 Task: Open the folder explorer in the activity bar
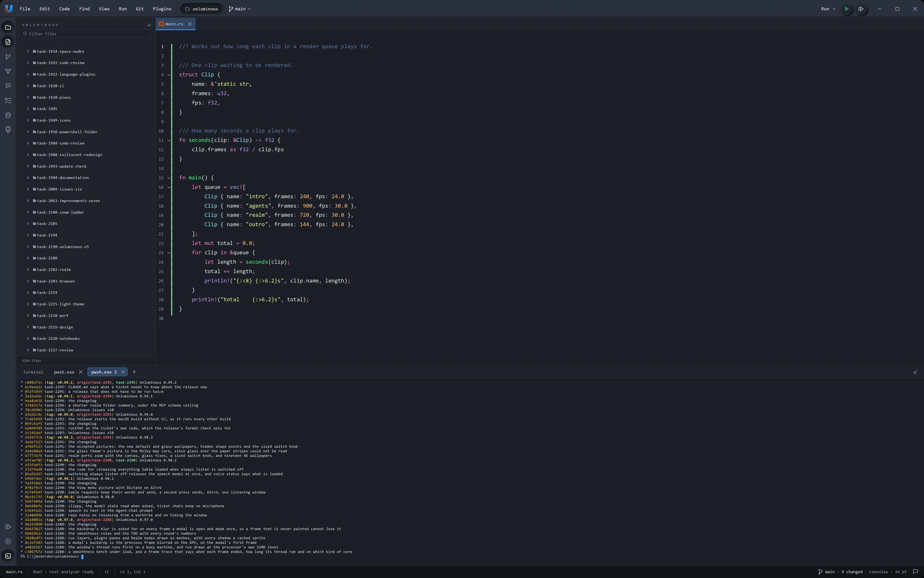(8, 27)
